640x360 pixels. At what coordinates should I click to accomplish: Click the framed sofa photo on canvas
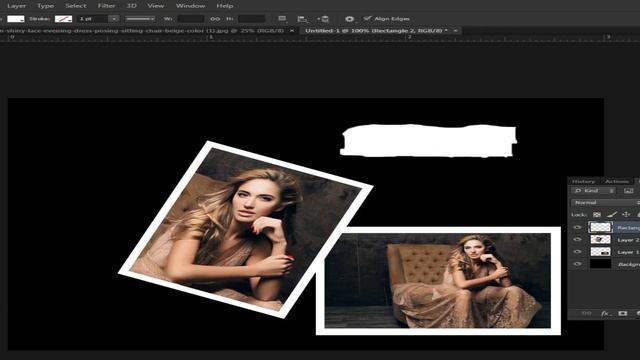click(x=438, y=281)
